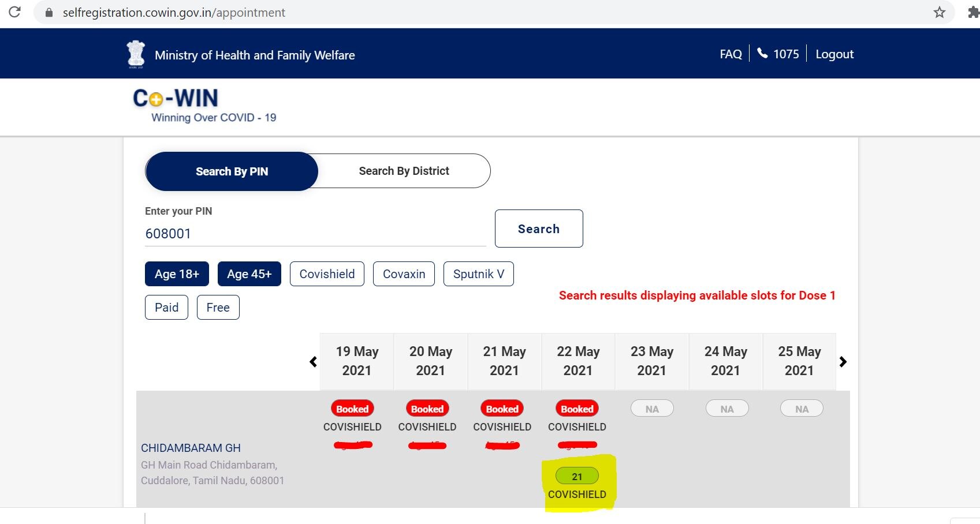
Task: Click the CHIDAMBARAM GH center name
Action: [191, 448]
